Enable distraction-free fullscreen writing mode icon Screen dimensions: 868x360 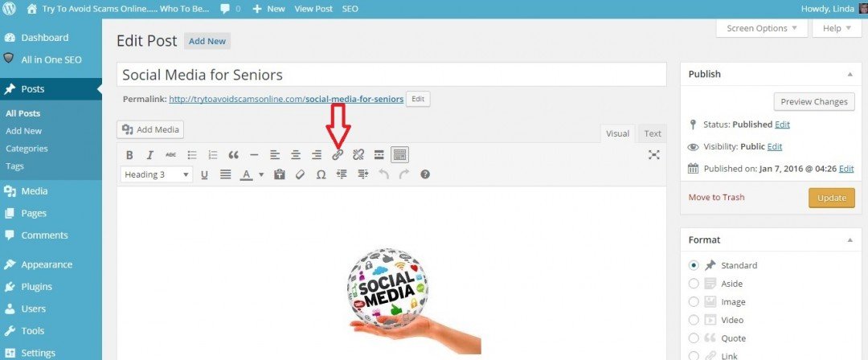click(653, 155)
